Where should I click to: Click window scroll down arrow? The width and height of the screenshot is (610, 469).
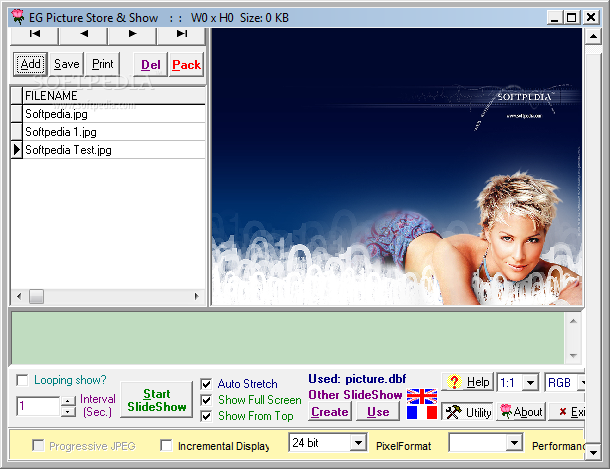coord(593,452)
